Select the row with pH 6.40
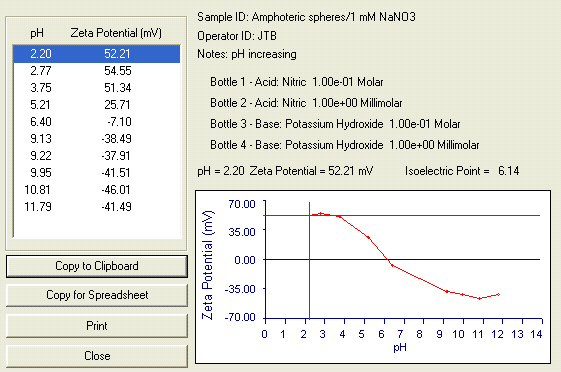Viewport: 561px width, 372px height. click(97, 122)
